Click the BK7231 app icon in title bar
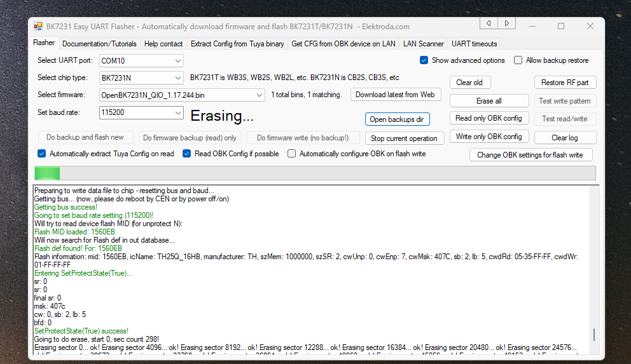 [38, 27]
